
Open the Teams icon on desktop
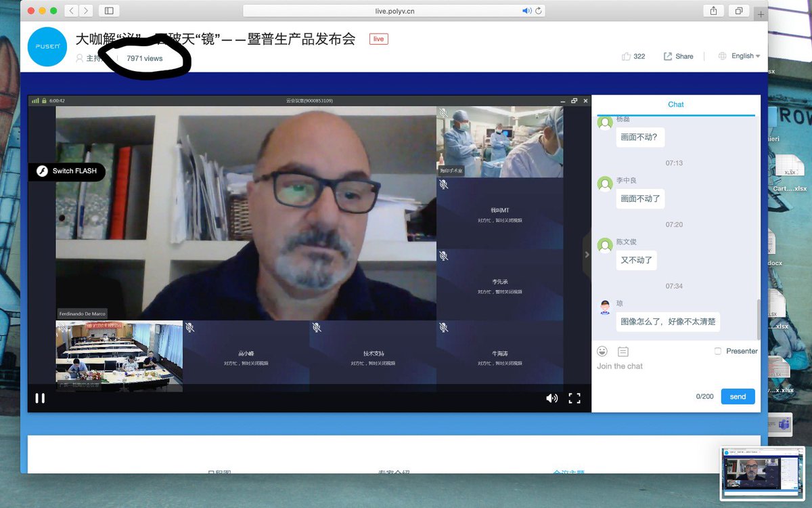point(783,425)
